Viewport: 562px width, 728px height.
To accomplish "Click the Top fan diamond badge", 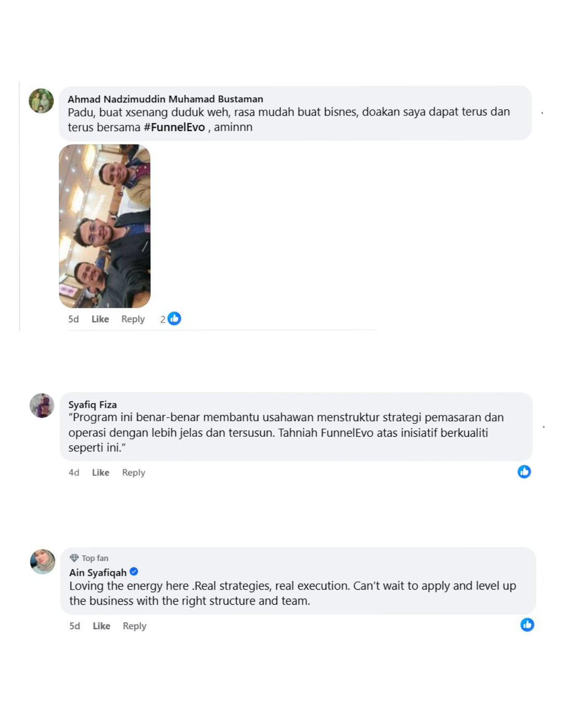I will [x=74, y=558].
